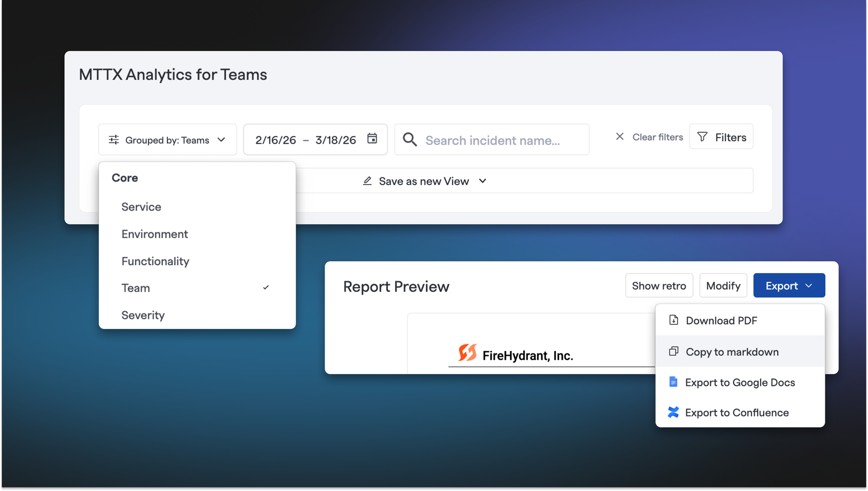Open the Filters button
Image resolution: width=868 pixels, height=491 pixels.
pyautogui.click(x=721, y=137)
